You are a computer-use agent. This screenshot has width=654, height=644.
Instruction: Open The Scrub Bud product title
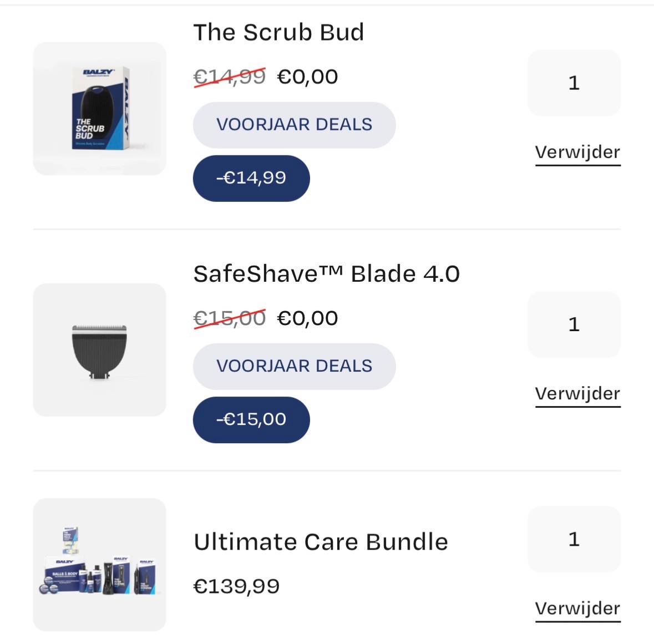pos(278,32)
